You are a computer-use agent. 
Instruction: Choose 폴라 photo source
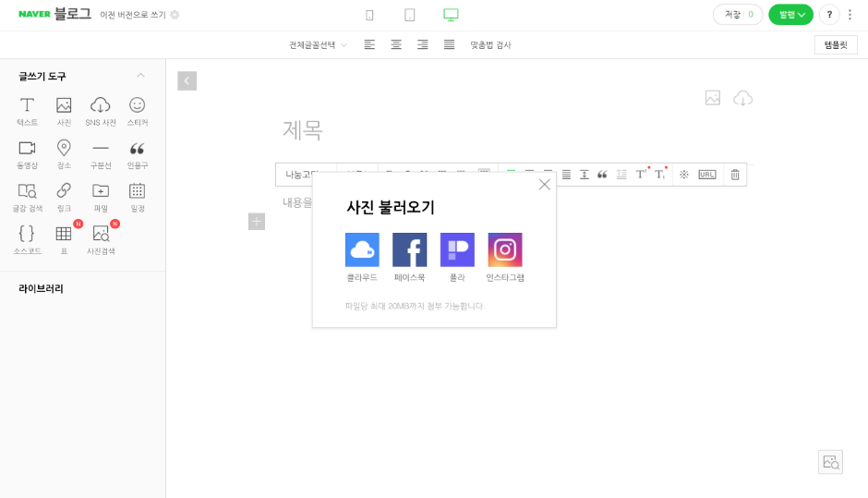(x=457, y=258)
